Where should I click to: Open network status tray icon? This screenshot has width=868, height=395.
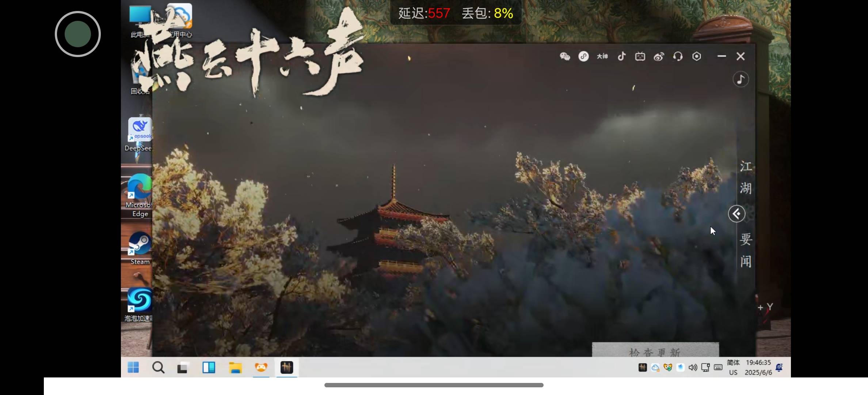coord(705,367)
